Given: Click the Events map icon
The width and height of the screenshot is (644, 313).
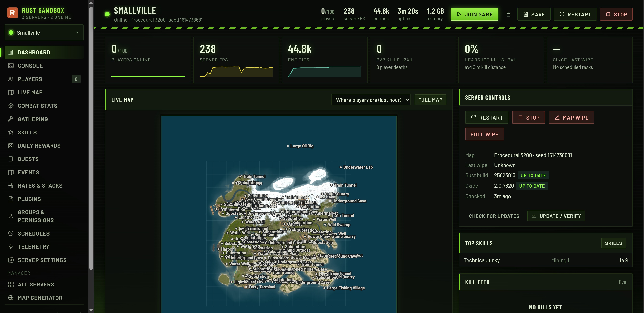Looking at the screenshot, I should pyautogui.click(x=11, y=172).
